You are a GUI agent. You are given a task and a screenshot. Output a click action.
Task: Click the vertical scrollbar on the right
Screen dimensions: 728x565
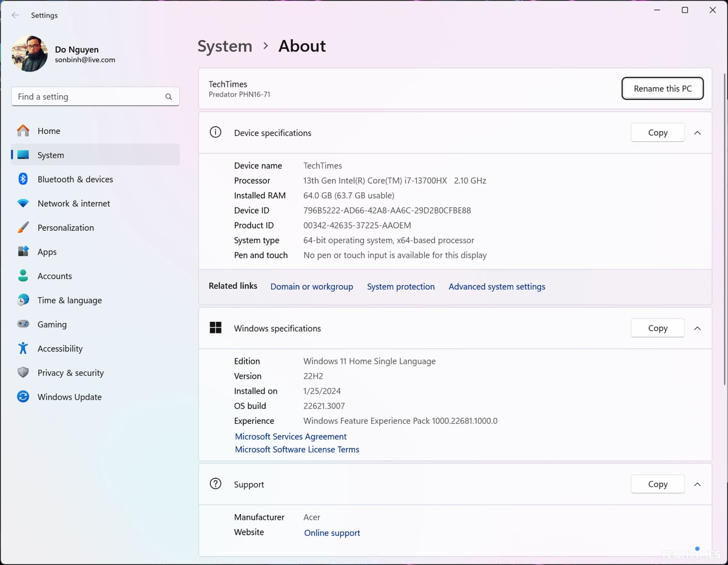[x=725, y=229]
